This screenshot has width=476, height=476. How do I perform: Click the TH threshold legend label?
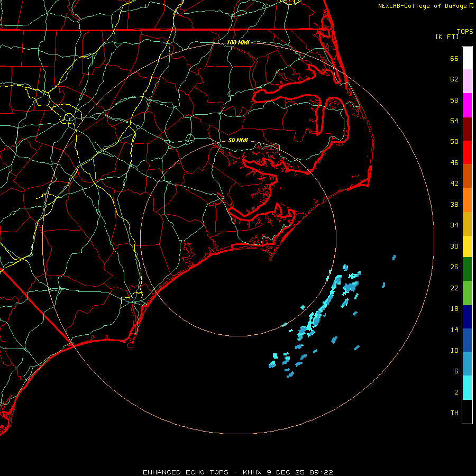tap(454, 413)
